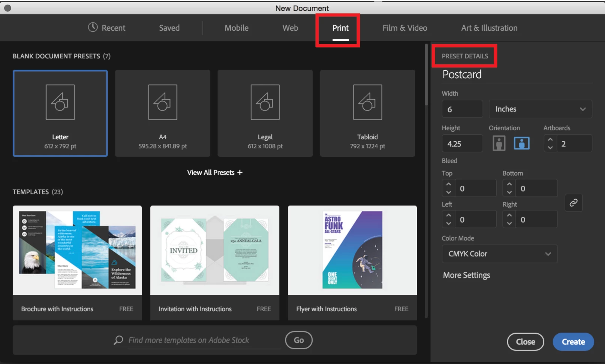Increase the Artboards count stepper

pos(550,140)
